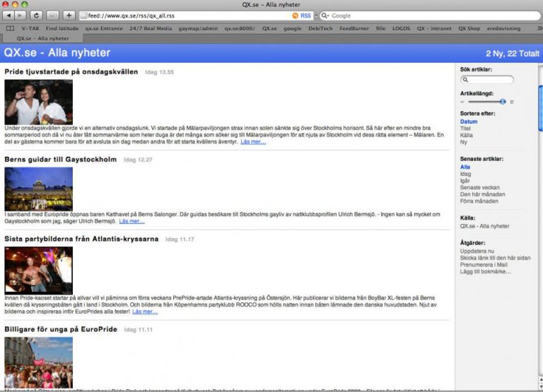
Task: Adjust the Artikellängd slider handle
Action: pos(503,102)
